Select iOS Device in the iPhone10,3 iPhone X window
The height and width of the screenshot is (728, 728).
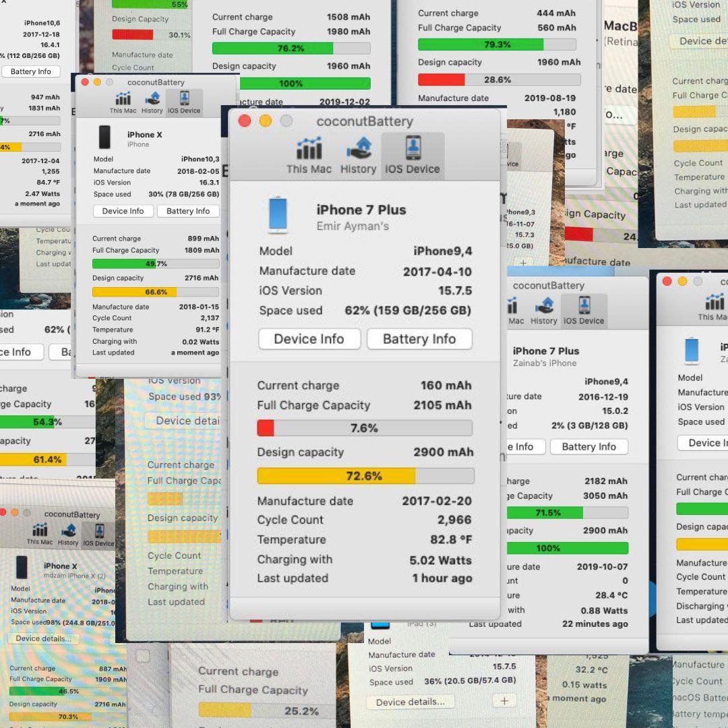click(184, 102)
